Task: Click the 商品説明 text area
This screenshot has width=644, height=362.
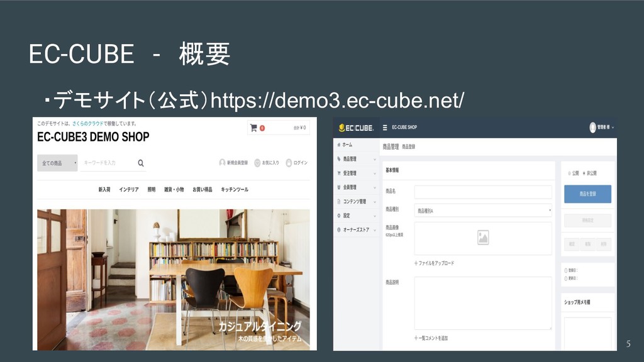Action: [483, 304]
